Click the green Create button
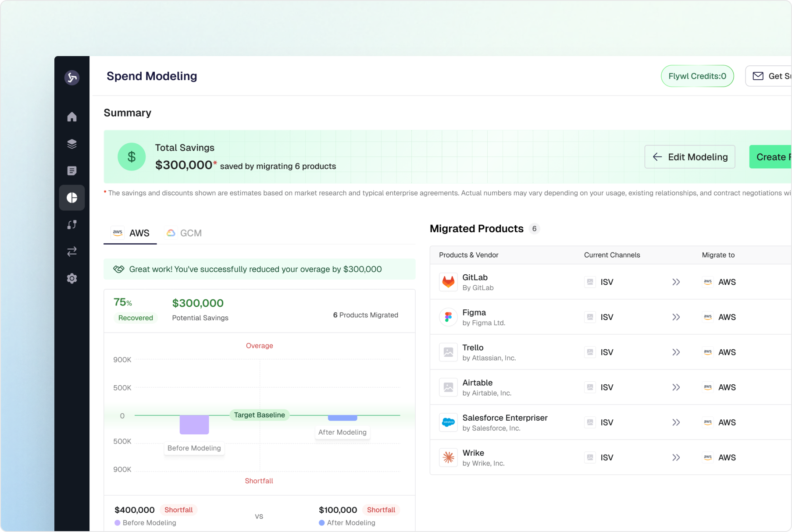 (x=771, y=157)
